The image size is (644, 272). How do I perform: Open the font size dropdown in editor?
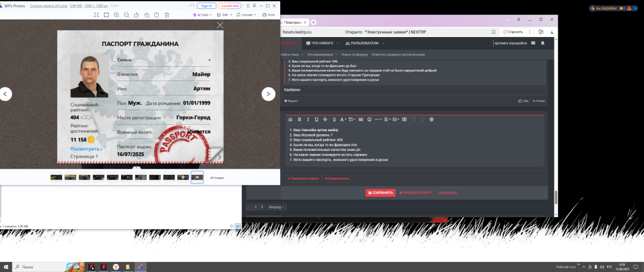[352, 119]
